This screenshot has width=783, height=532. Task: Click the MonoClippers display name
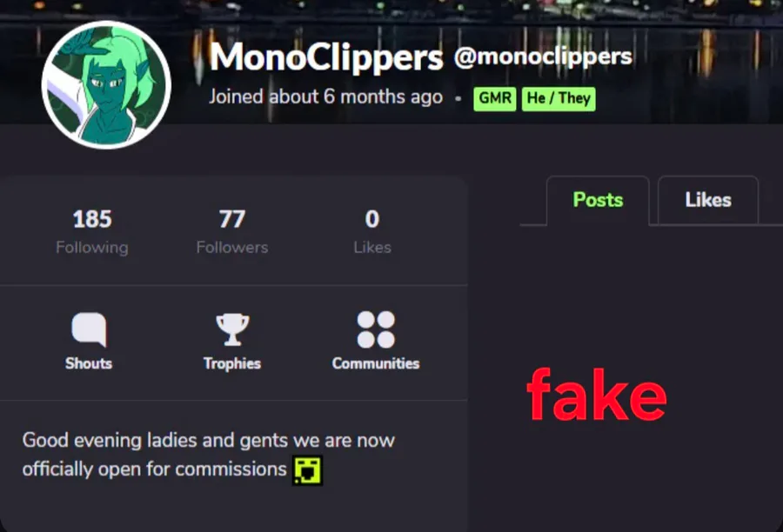tap(326, 57)
